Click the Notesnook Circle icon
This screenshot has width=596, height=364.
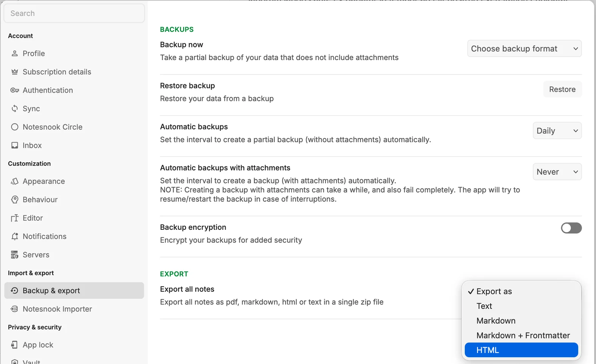tap(14, 127)
